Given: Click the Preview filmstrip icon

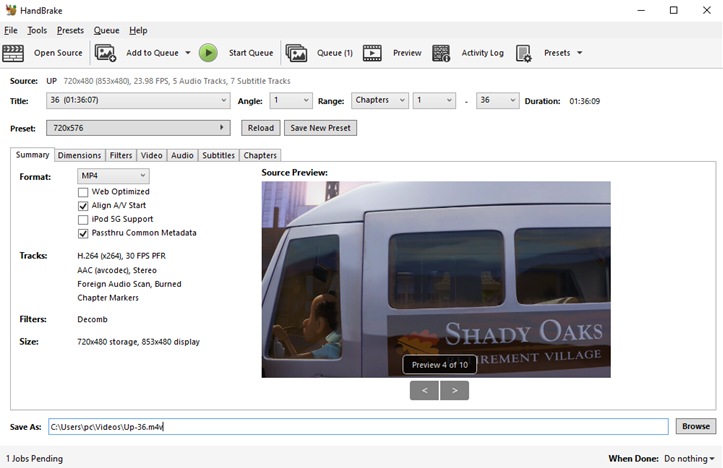Looking at the screenshot, I should pos(372,53).
